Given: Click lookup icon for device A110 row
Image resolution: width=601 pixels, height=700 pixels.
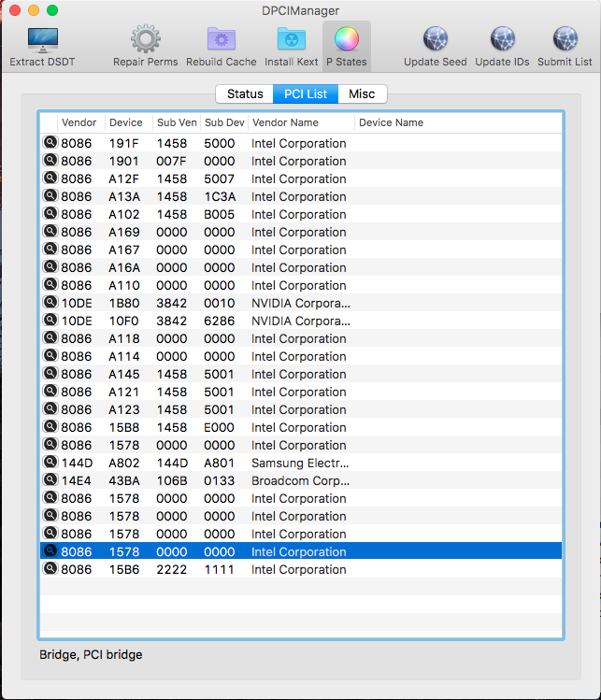Looking at the screenshot, I should (x=50, y=284).
